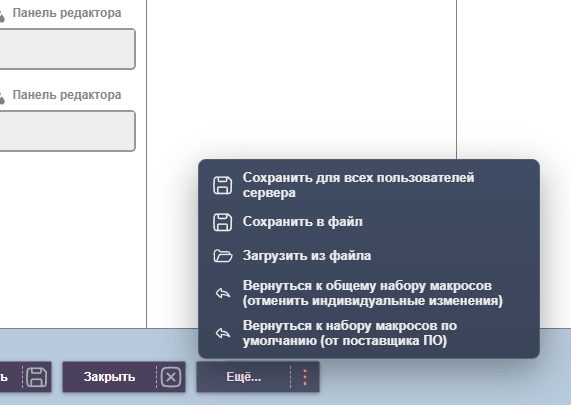This screenshot has height=405, width=571.
Task: Click the X icon on the Закрыть button
Action: pos(171,377)
